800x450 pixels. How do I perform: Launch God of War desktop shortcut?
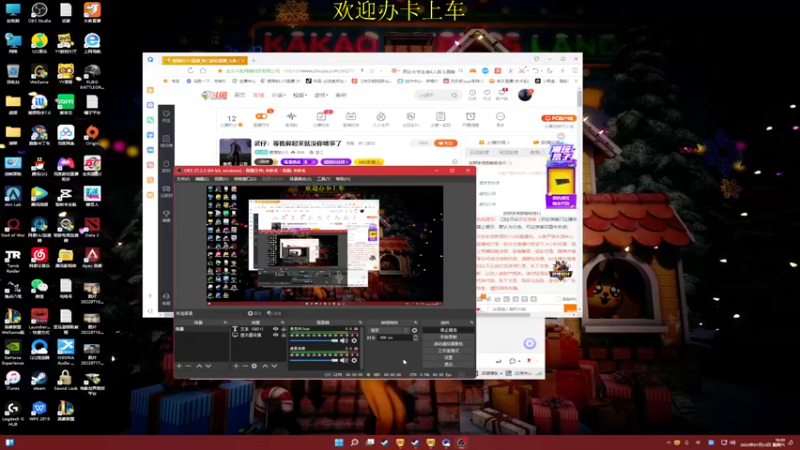coord(13,227)
